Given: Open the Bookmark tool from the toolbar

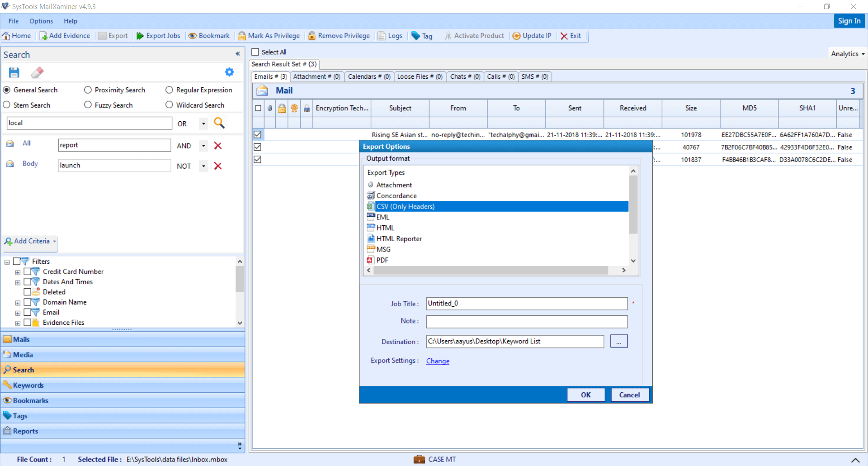Looking at the screenshot, I should point(209,36).
